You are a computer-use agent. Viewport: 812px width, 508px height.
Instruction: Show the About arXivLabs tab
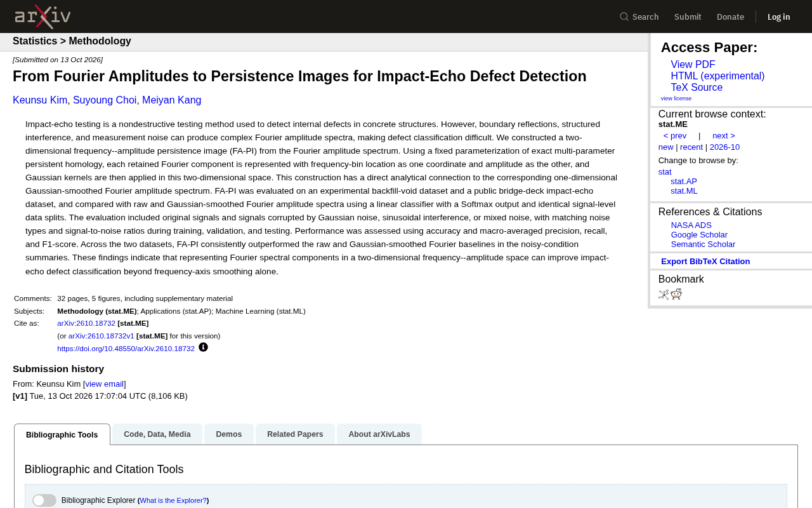point(379,434)
